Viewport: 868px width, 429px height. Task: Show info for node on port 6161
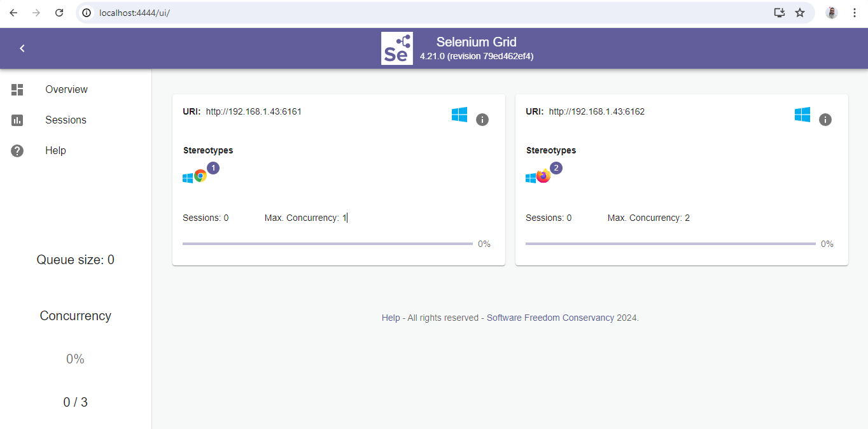coord(482,120)
